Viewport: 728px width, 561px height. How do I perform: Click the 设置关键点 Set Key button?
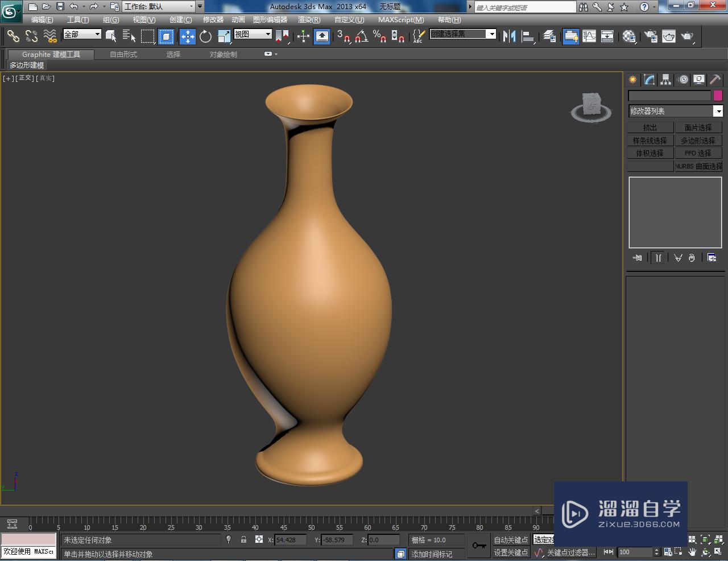click(511, 552)
